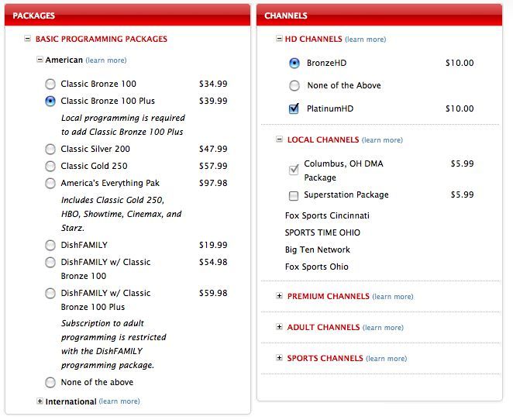The width and height of the screenshot is (513, 420).
Task: Pick DishFAMILY w/ Classic Bronze 100 option
Action: click(50, 263)
